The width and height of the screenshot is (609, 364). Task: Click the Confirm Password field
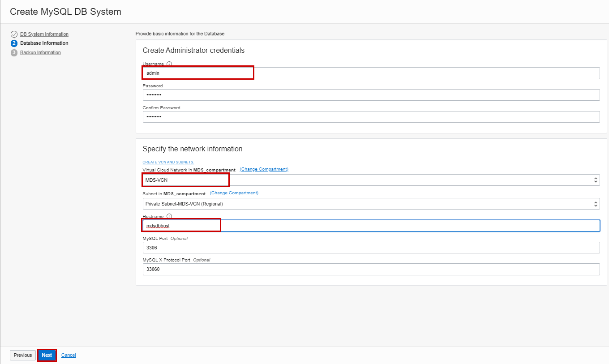313,116
